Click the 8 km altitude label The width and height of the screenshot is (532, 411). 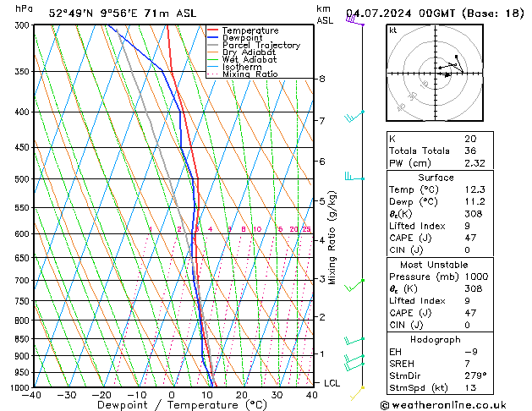pos(322,79)
